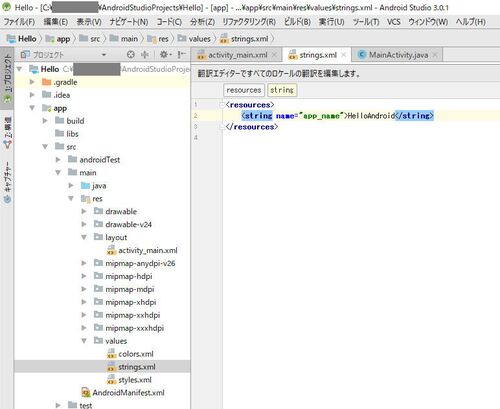Image resolution: width=500 pixels, height=409 pixels.
Task: Click the HelloAndroid text in editor
Action: (x=371, y=116)
